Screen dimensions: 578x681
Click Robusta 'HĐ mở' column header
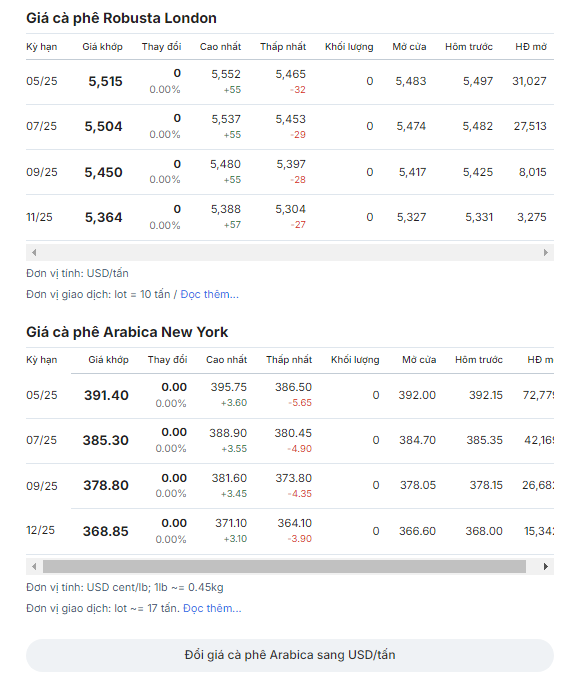tap(531, 46)
